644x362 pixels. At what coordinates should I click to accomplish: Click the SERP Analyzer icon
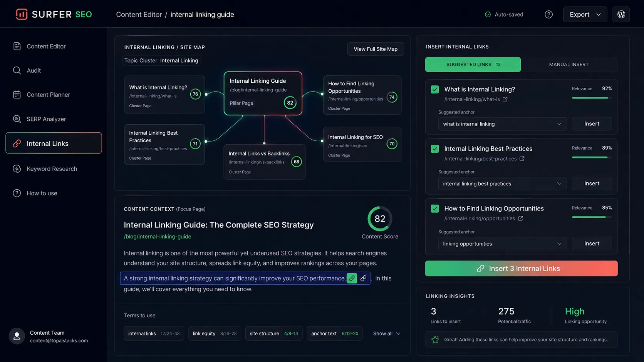click(17, 119)
